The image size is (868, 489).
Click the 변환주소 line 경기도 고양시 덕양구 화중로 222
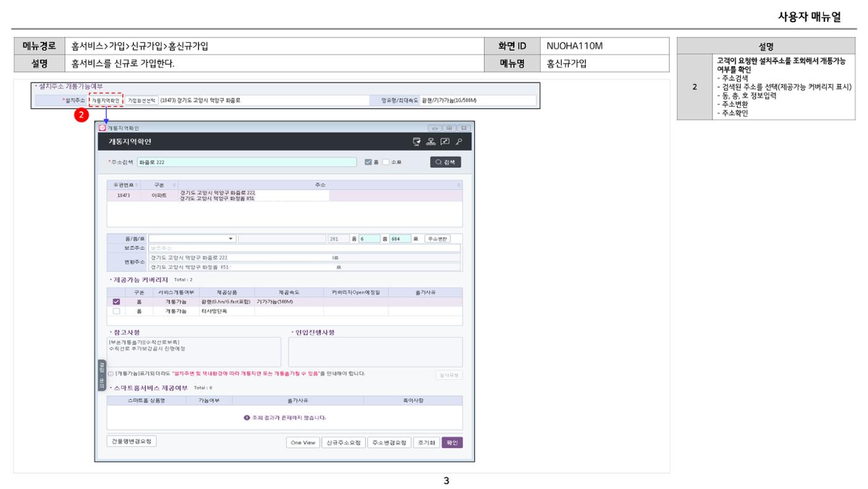tap(304, 257)
